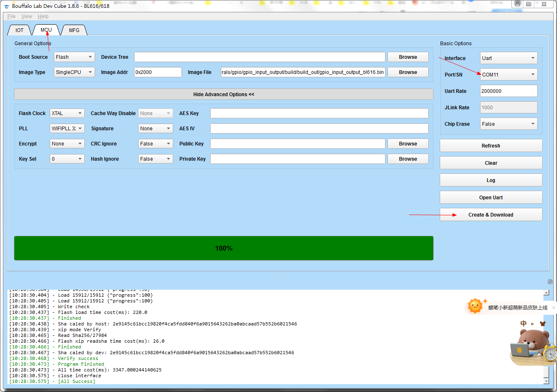
Task: Click Browse next to Device Tree
Action: [408, 57]
